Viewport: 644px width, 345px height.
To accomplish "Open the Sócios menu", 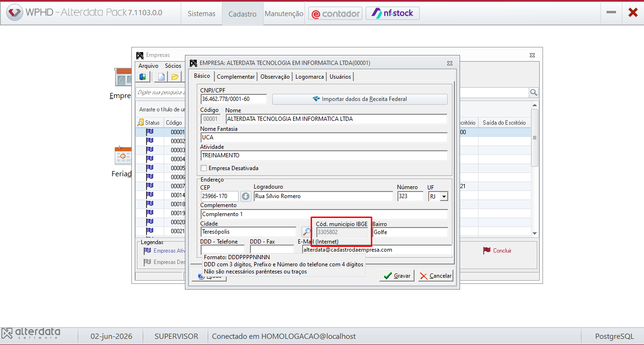I will point(173,66).
